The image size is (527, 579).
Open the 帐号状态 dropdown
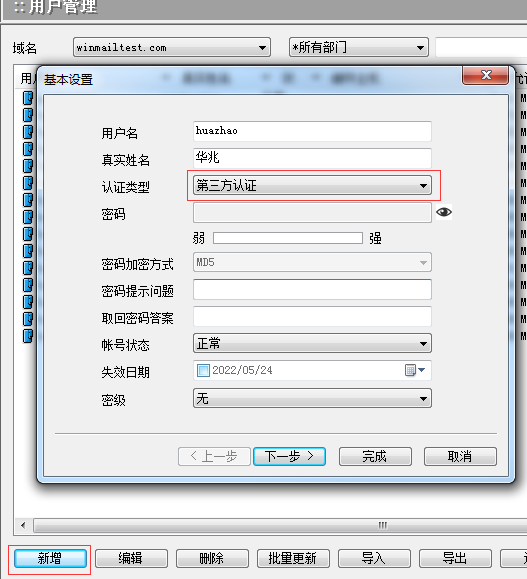coord(312,343)
